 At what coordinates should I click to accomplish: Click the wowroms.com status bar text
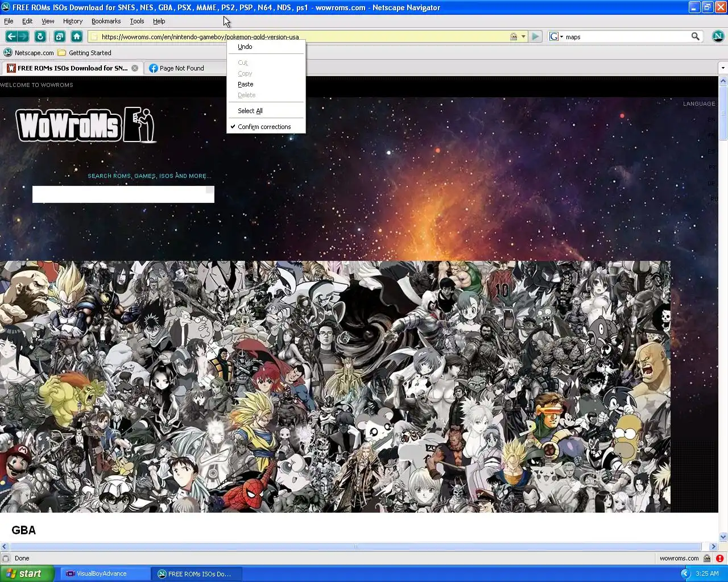point(679,558)
